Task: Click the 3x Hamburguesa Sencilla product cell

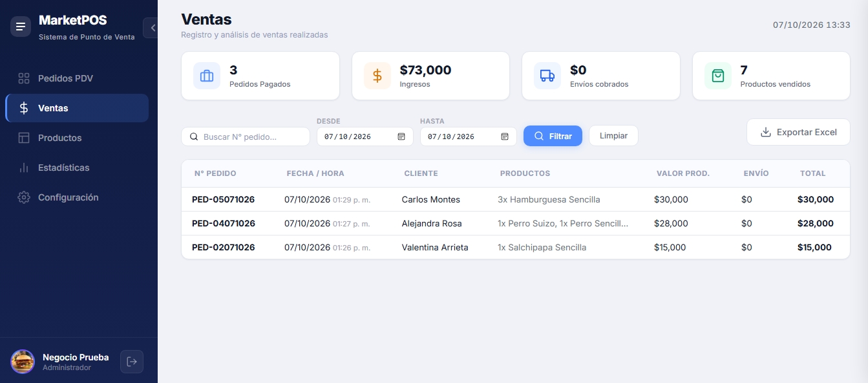Action: (x=549, y=199)
